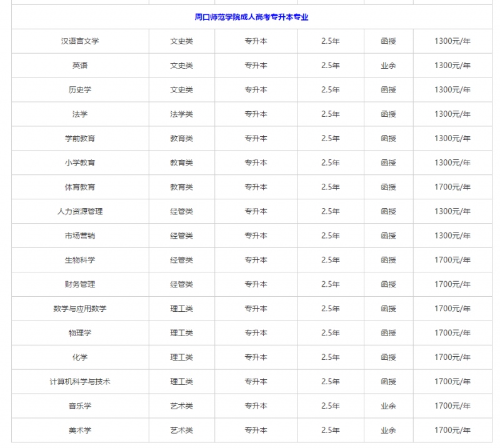The height and width of the screenshot is (448, 500).
Task: Select the 音乐学 major cell
Action: point(80,406)
